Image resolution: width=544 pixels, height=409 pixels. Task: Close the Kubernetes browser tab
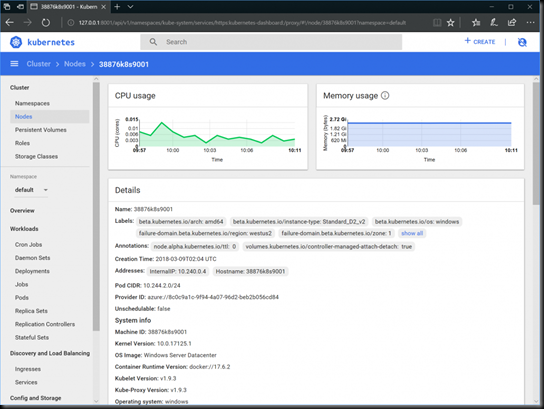(103, 7)
